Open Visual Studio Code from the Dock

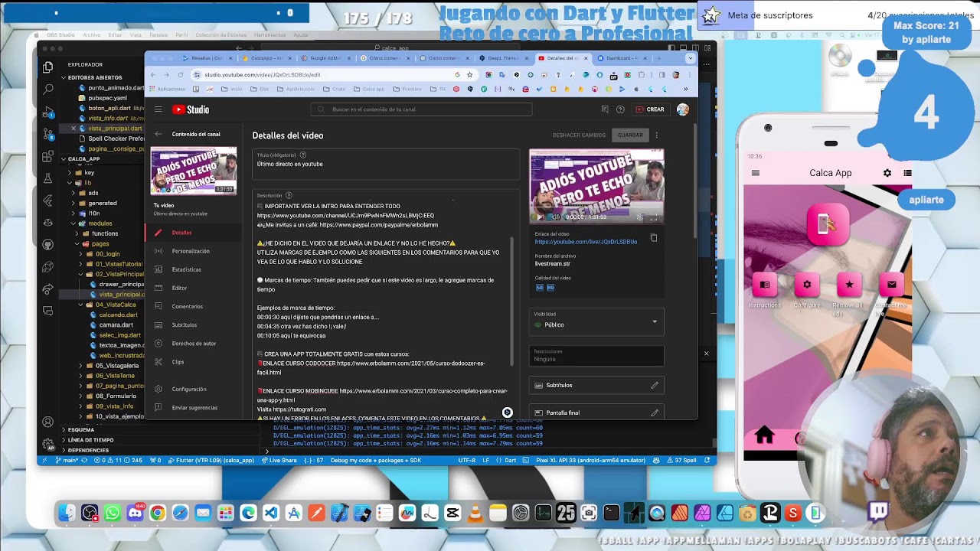(271, 513)
